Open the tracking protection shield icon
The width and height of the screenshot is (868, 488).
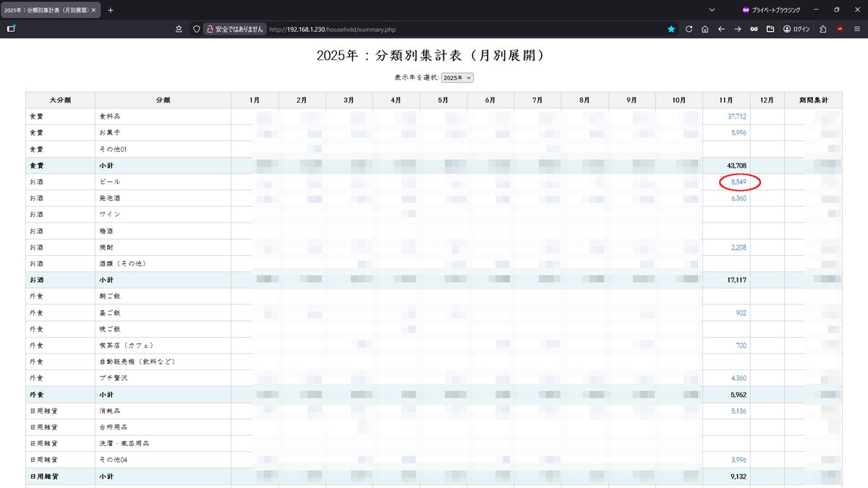click(x=195, y=29)
